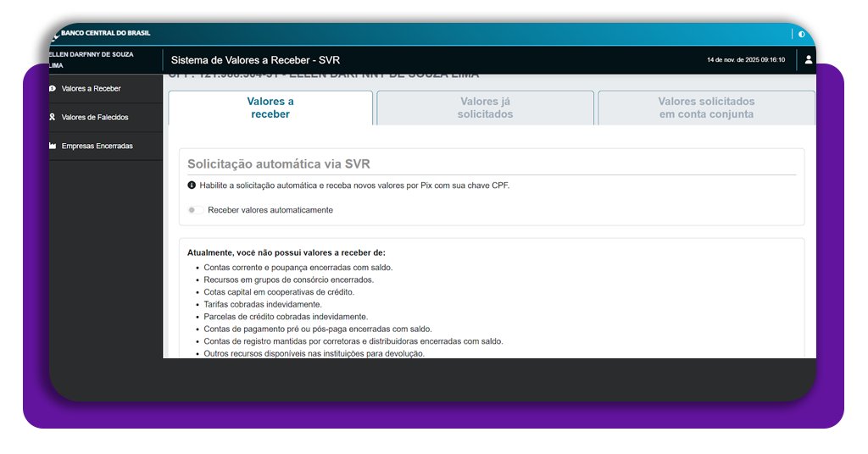Click the Valores de Falecidos ribbon icon
The width and height of the screenshot is (868, 454).
click(53, 117)
